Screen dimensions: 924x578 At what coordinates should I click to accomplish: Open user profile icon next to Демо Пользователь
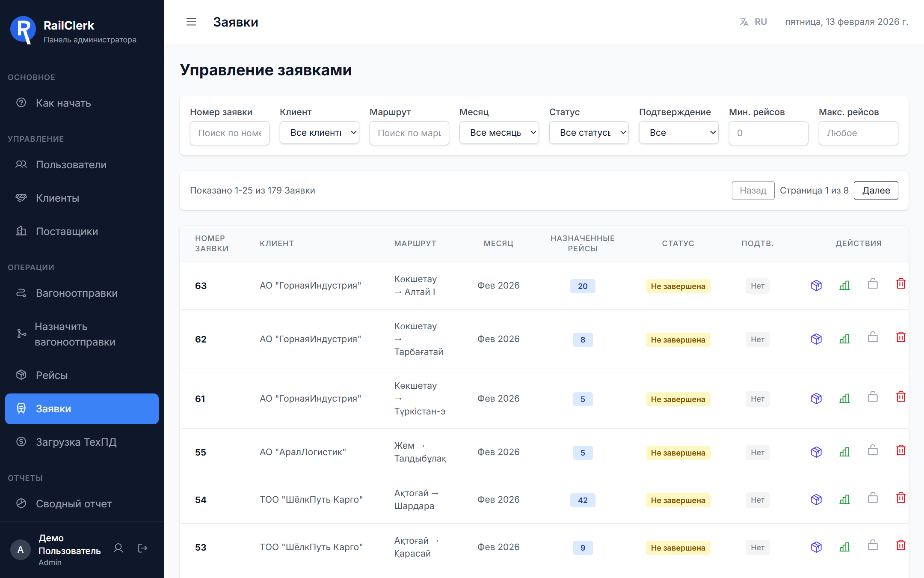click(x=118, y=548)
